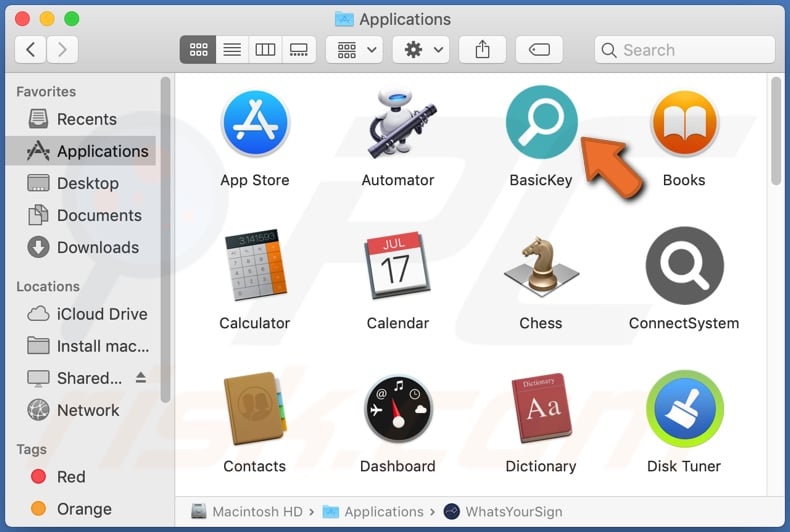The image size is (790, 532).
Task: Open the Contacts application
Action: (x=255, y=409)
